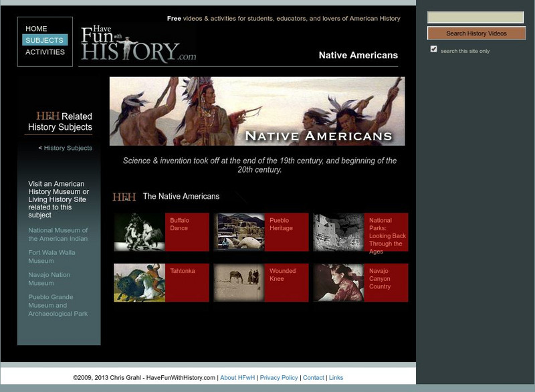Click the ©2009, 2013 Chris Grahl copyright text
This screenshot has height=392, width=535.
144,378
